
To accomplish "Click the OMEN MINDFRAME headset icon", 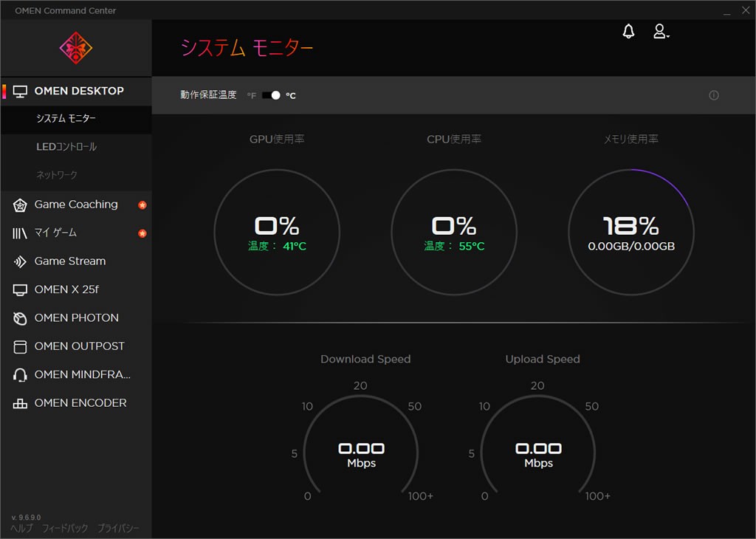I will click(20, 375).
